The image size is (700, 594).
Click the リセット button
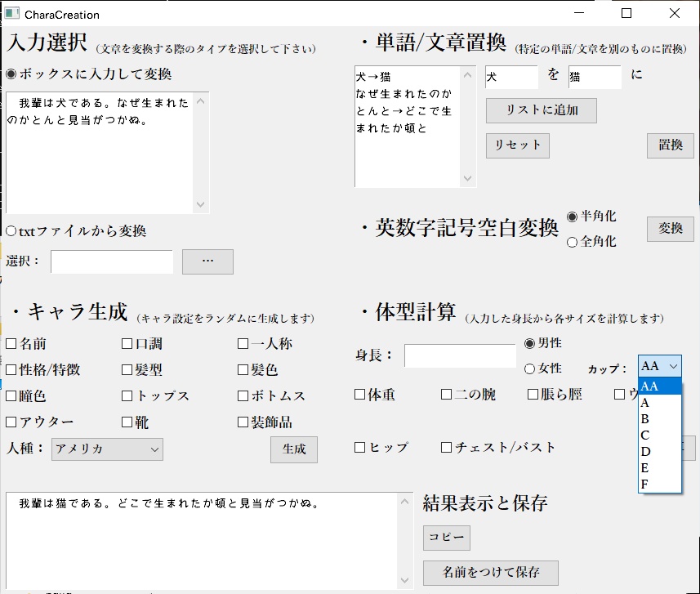[518, 145]
